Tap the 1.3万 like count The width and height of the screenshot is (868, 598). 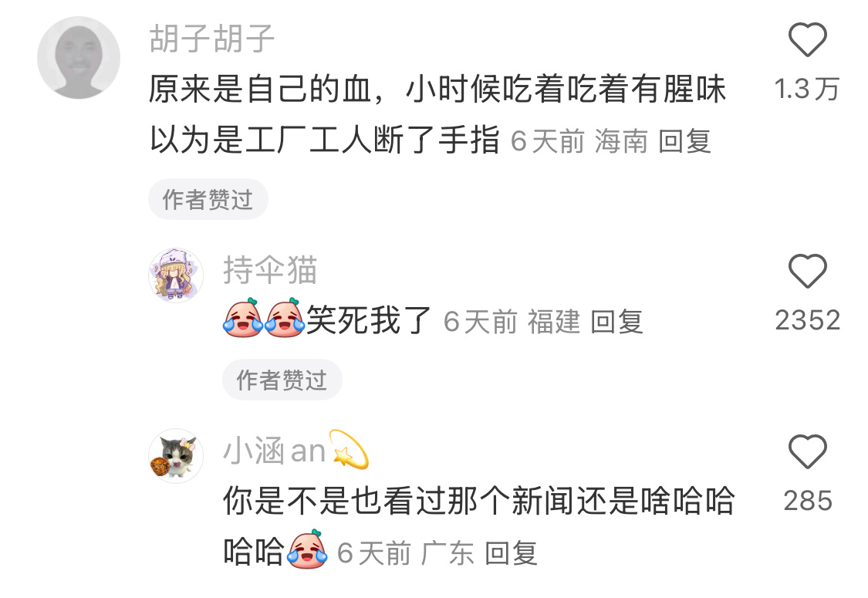tap(807, 89)
